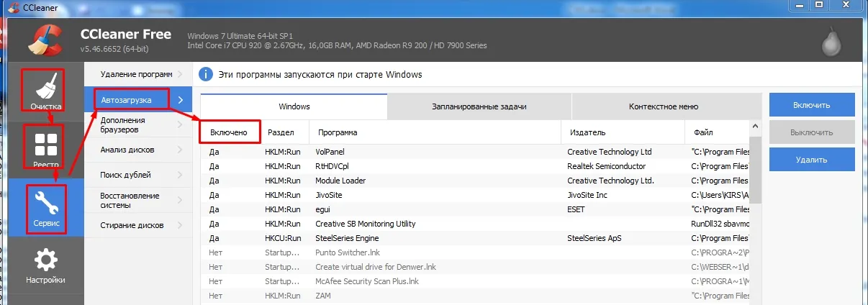Select the VolPanel row

[x=476, y=152]
